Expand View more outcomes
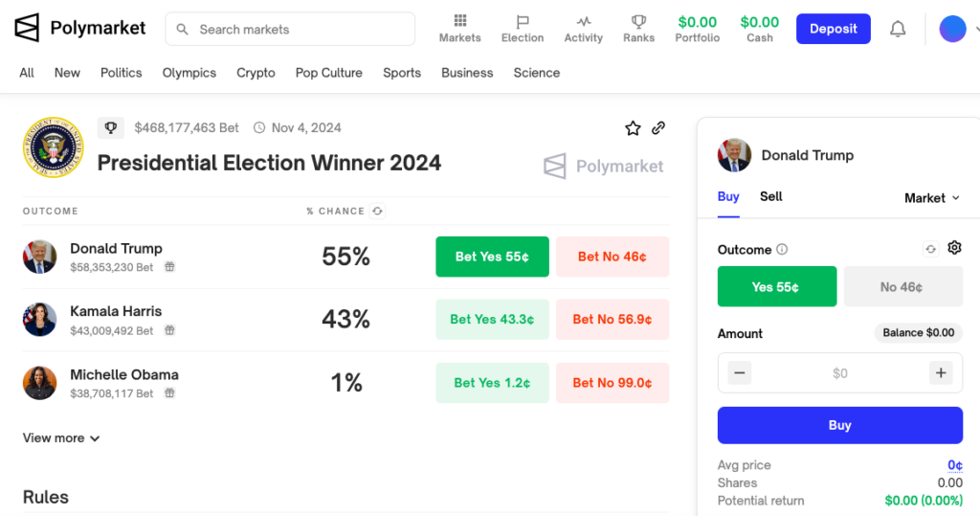980x516 pixels. (x=61, y=438)
